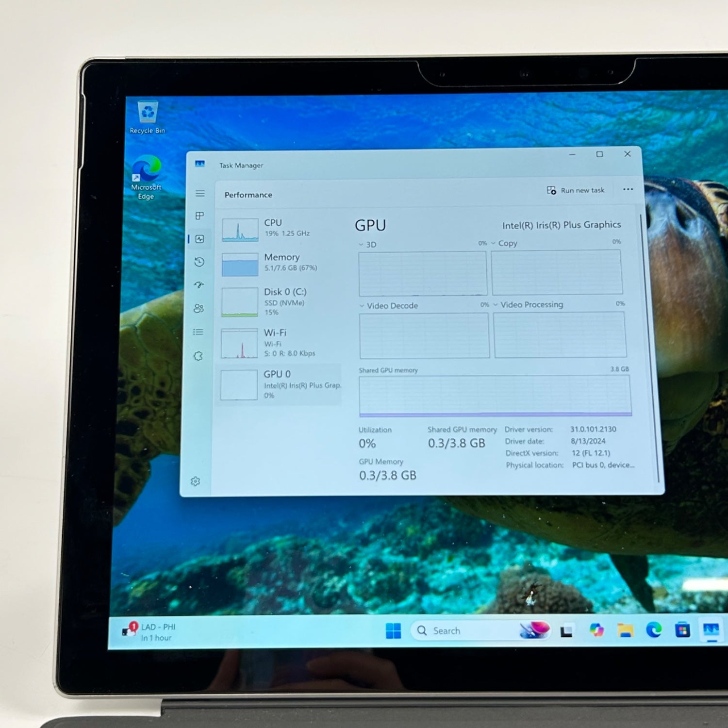Open the Task Manager hamburger navigation menu

pos(200,194)
